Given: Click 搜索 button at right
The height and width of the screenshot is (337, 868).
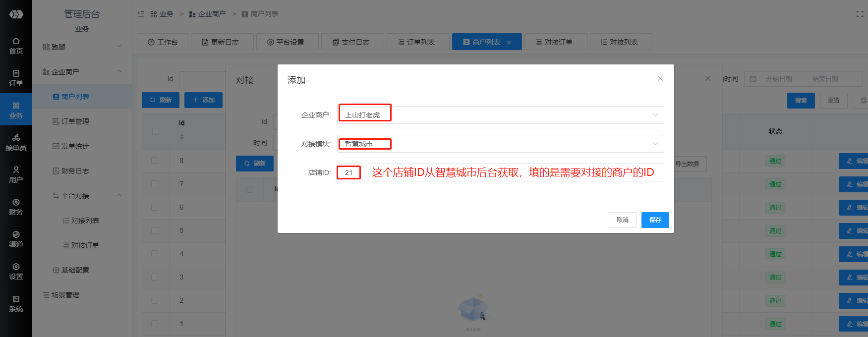Looking at the screenshot, I should pos(801,101).
